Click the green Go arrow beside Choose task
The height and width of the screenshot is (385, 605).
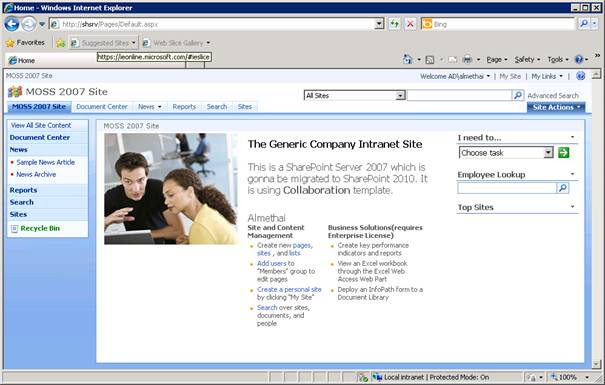click(563, 153)
